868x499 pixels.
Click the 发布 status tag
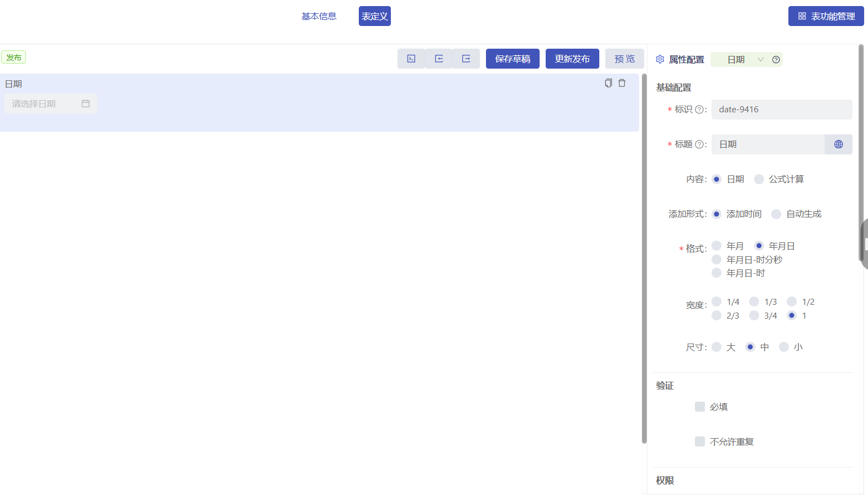14,58
